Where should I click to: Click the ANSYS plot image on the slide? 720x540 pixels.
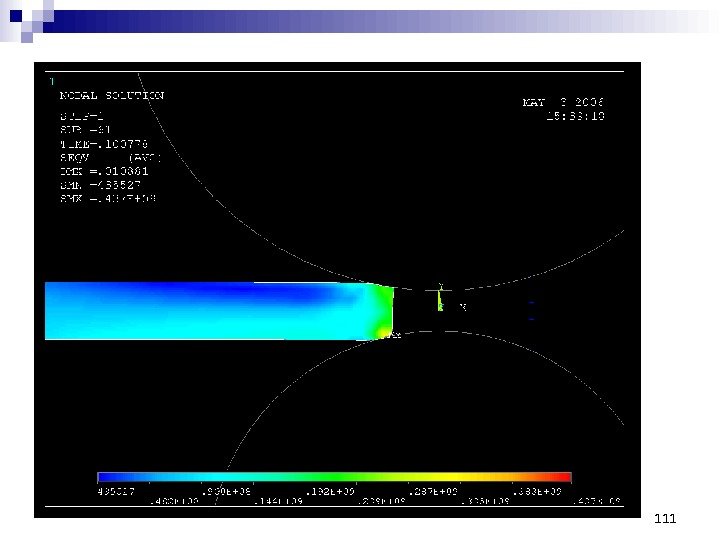(x=338, y=290)
